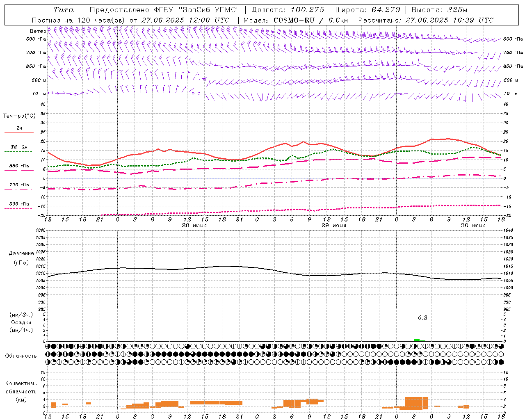The width and height of the screenshot is (525, 420).
Task: Click the "850 гПа" temperature legend entry
Action: pos(19,166)
